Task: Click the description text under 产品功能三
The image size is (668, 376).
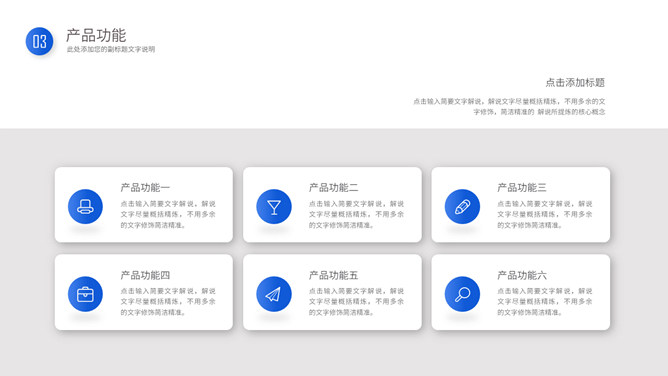Action: (544, 214)
